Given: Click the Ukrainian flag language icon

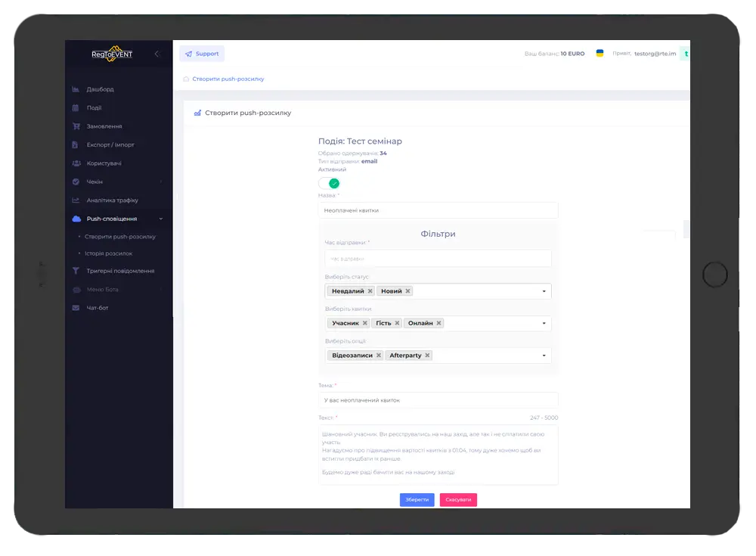Looking at the screenshot, I should click(600, 54).
